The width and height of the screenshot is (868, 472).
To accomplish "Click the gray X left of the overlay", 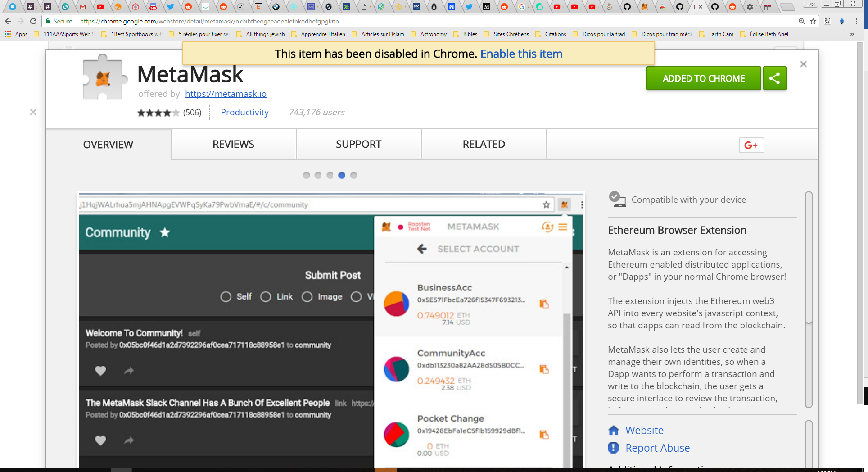I will click(33, 112).
